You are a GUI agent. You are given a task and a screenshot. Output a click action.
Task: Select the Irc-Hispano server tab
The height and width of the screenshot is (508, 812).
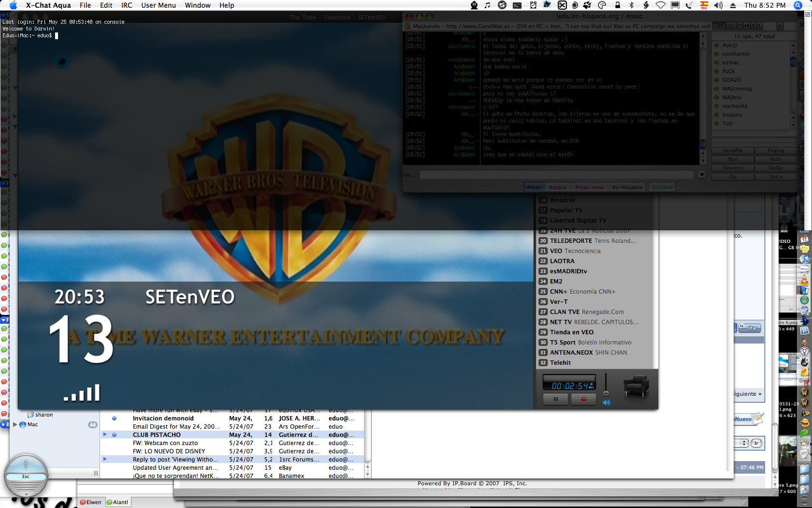pos(627,187)
